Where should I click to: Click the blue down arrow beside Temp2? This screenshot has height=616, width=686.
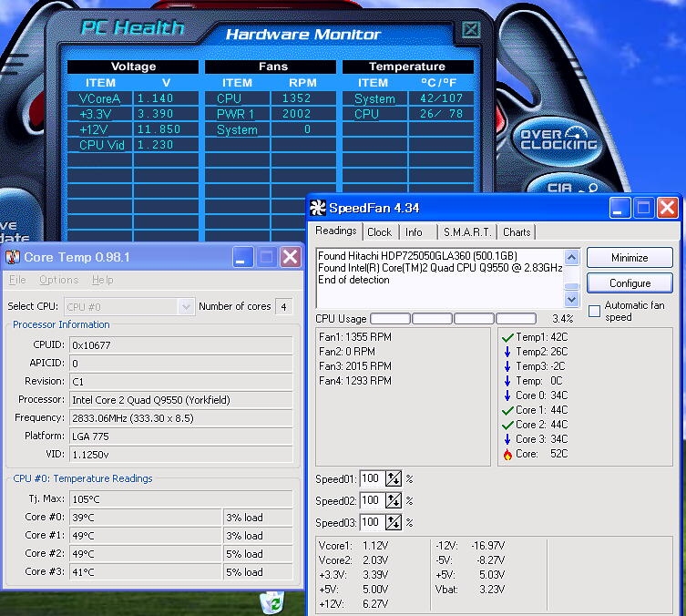click(x=507, y=352)
